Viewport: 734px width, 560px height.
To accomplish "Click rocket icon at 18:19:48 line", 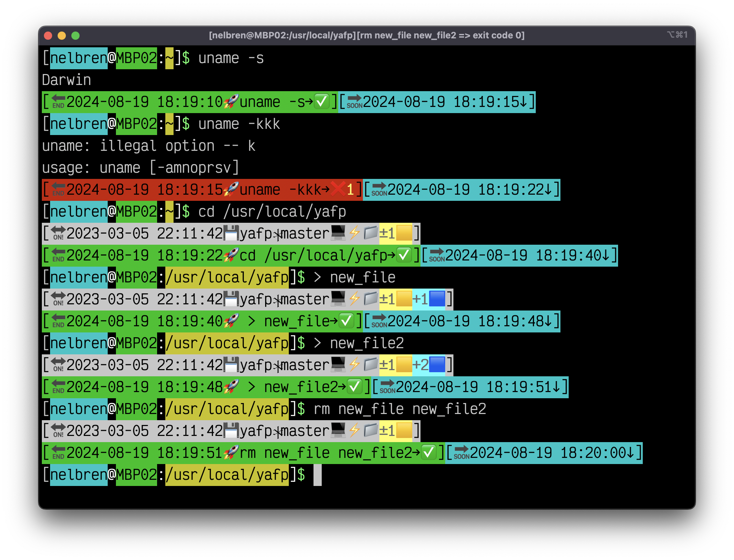I will [x=231, y=387].
